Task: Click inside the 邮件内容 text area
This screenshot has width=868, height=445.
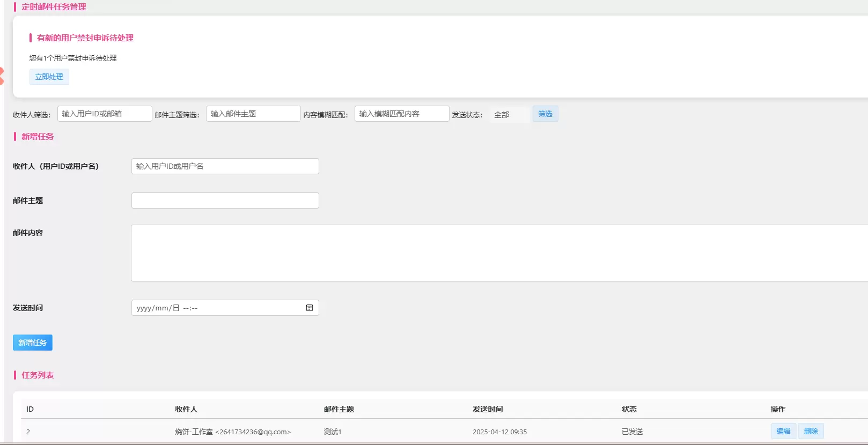Action: 499,253
